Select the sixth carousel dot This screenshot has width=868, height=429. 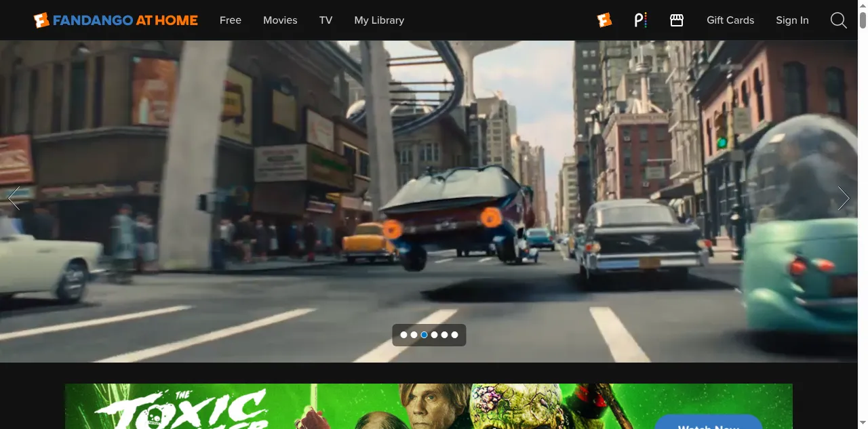(455, 335)
